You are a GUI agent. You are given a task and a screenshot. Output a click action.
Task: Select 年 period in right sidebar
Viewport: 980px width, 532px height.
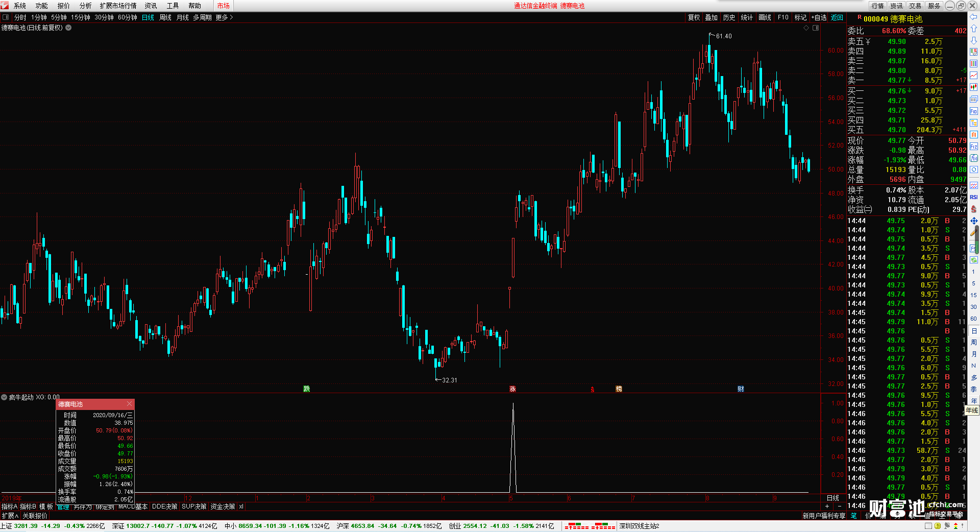coord(973,401)
